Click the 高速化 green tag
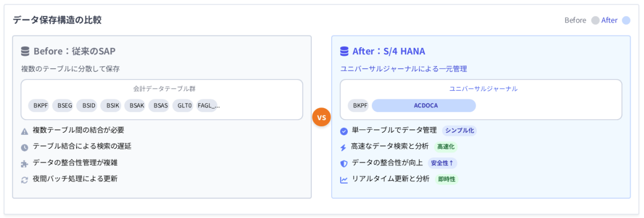This screenshot has width=644, height=218. click(x=446, y=147)
